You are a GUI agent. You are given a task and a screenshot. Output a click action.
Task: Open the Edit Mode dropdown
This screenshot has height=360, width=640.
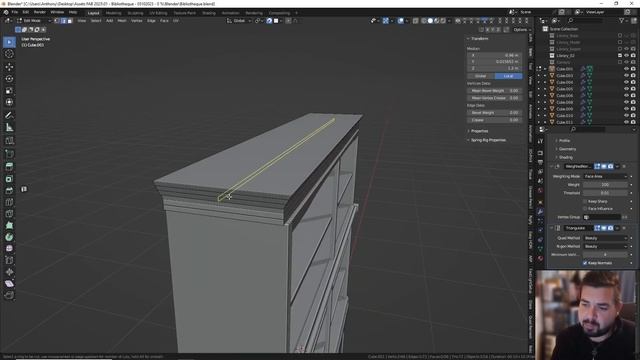33,20
